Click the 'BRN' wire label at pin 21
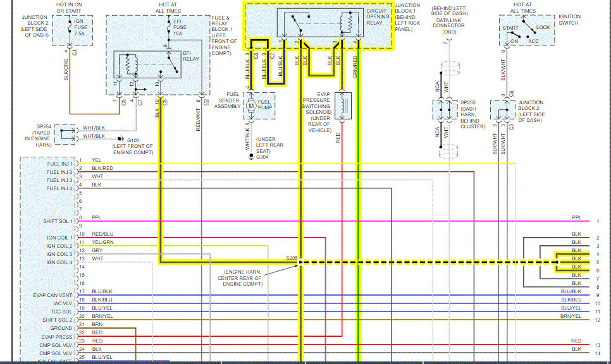This screenshot has width=611, height=364. [97, 324]
